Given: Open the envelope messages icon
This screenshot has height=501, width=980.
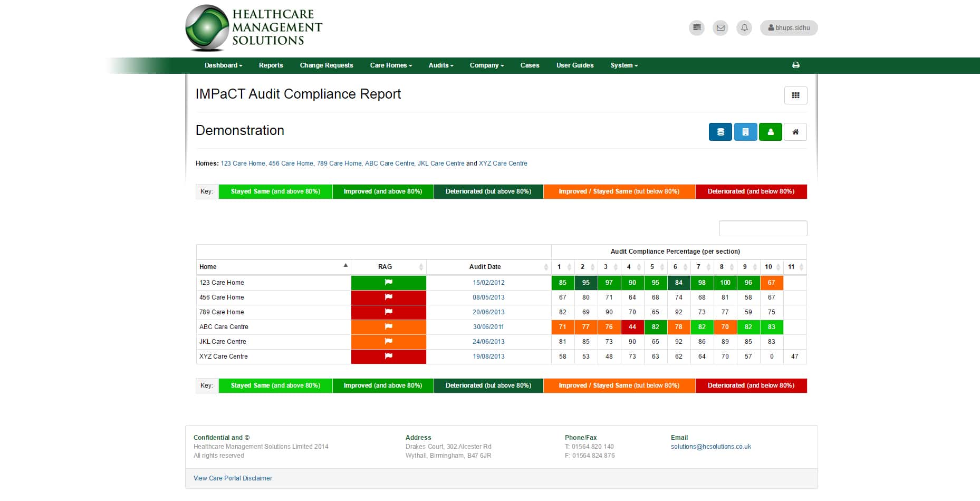Looking at the screenshot, I should (720, 28).
